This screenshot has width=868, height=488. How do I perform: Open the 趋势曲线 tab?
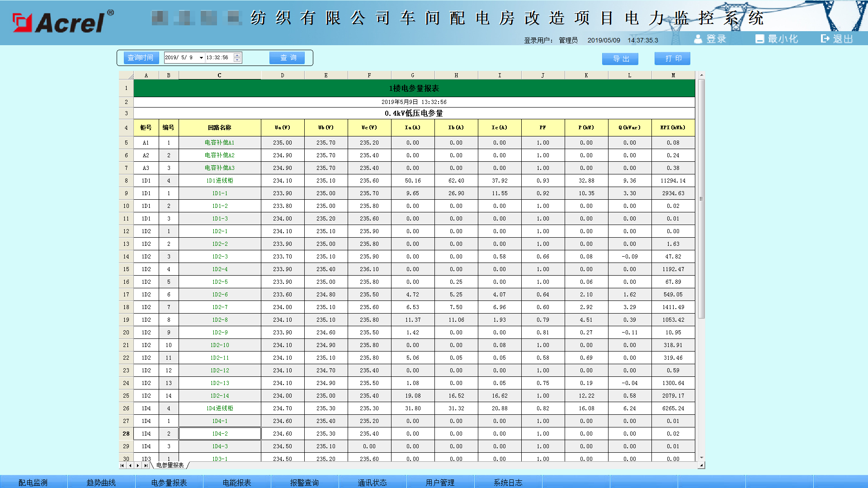(x=101, y=482)
